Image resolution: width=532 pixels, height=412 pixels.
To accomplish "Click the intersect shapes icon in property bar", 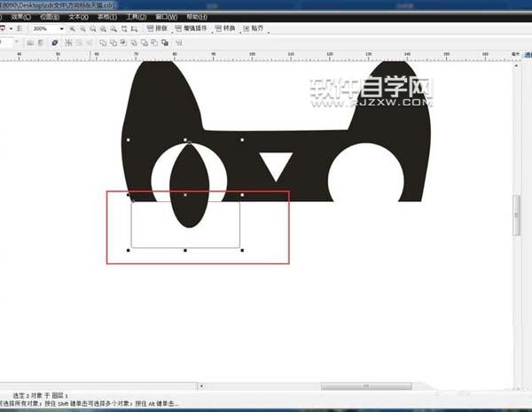I will click(x=123, y=42).
